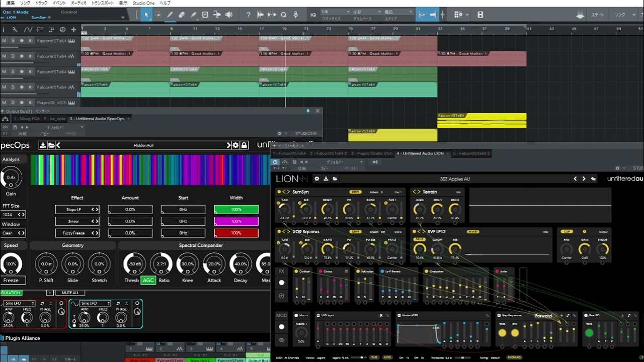
Task: Open the Smear effect selector
Action: click(77, 221)
